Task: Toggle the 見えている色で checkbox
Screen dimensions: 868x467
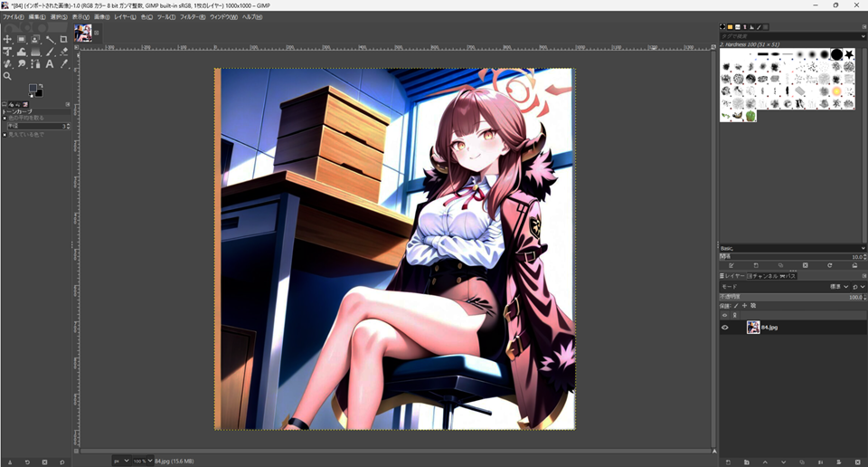Action: (x=5, y=135)
